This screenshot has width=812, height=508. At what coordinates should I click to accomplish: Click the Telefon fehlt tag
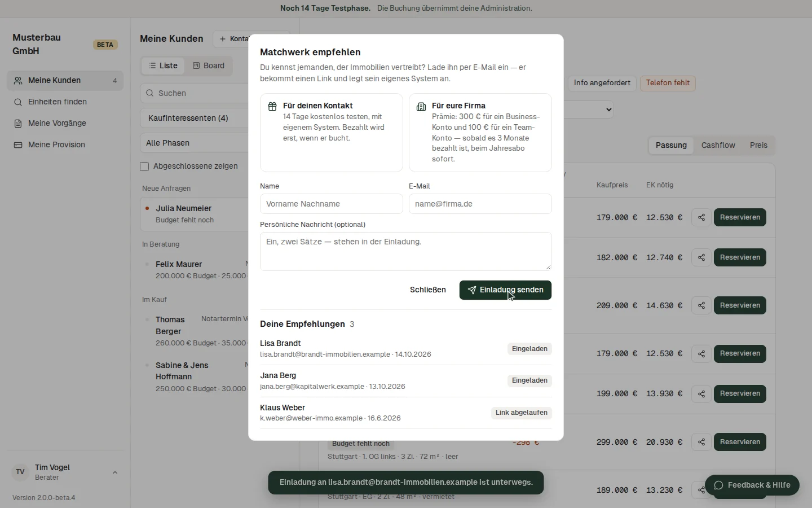pyautogui.click(x=668, y=83)
